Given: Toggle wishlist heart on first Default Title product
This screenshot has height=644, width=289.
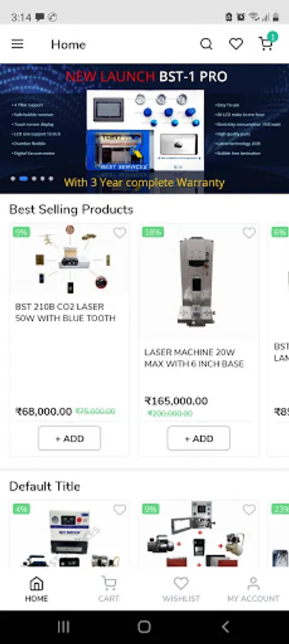Looking at the screenshot, I should 119,509.
